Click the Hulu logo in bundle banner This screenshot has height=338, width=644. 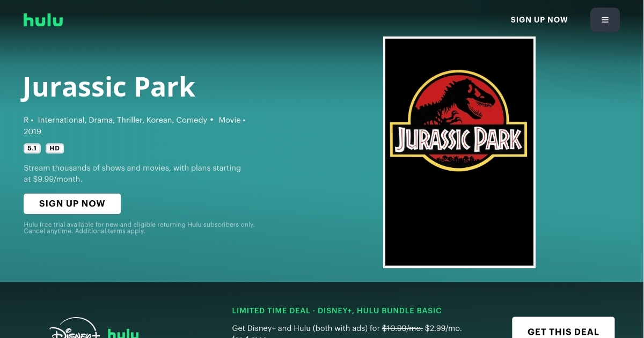tap(123, 333)
